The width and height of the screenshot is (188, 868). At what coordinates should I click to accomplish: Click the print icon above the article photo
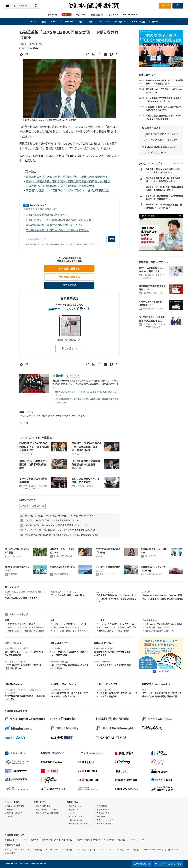[x=88, y=54]
